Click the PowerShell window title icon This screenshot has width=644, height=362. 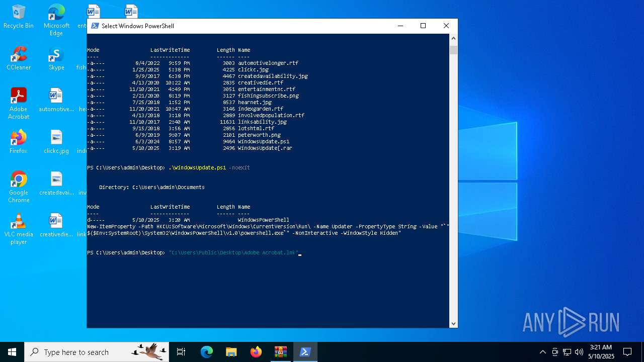[95, 26]
